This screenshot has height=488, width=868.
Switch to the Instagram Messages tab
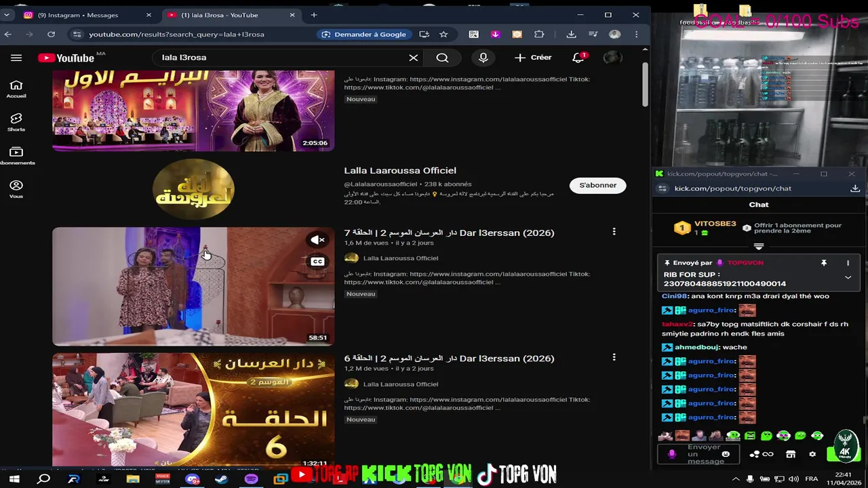87,15
